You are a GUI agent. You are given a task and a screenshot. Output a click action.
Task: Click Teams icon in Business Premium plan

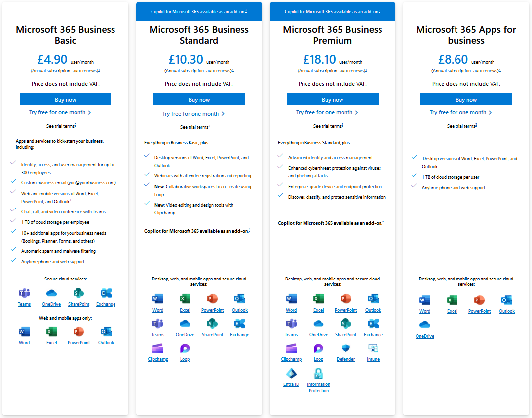291,324
